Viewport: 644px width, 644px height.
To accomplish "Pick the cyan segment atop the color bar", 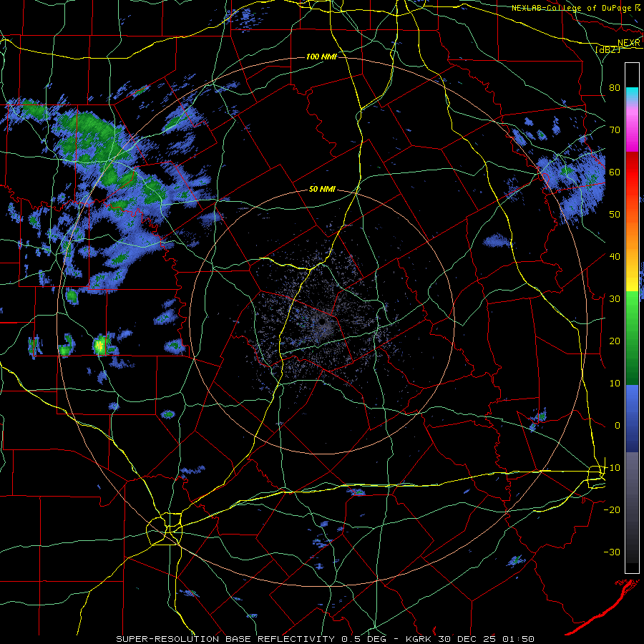I will [632, 94].
